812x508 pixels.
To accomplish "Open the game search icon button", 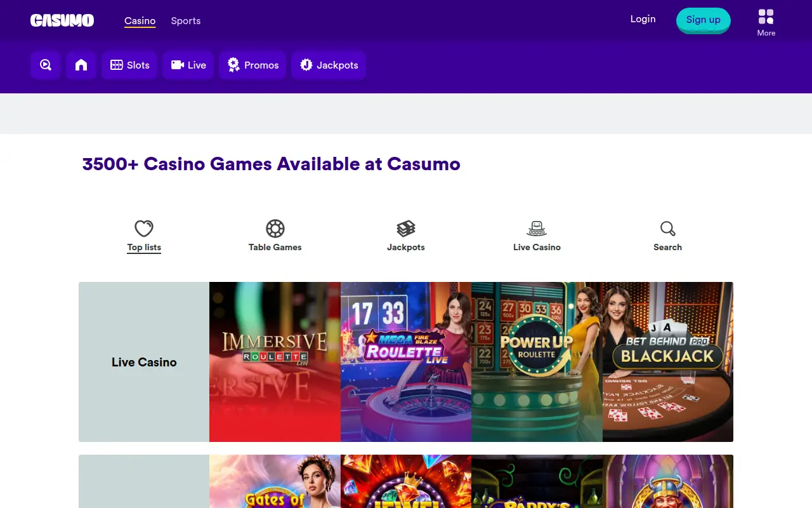I will [46, 65].
